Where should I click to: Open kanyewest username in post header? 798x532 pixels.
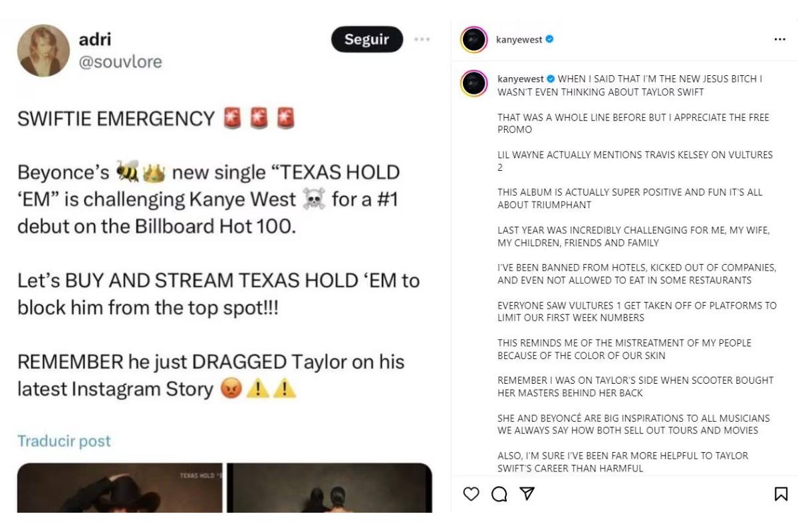tap(519, 40)
